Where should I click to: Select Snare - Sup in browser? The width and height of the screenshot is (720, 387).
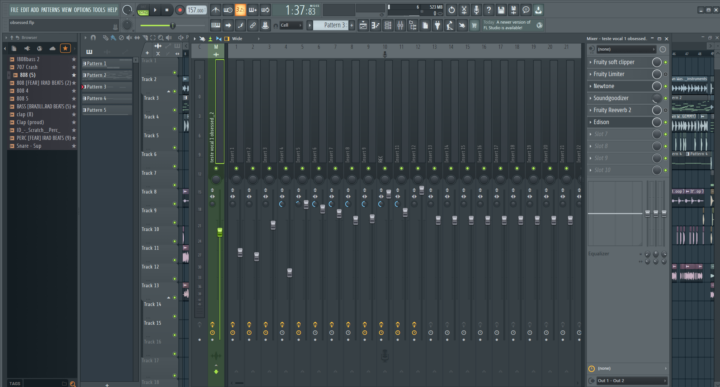tap(29, 146)
